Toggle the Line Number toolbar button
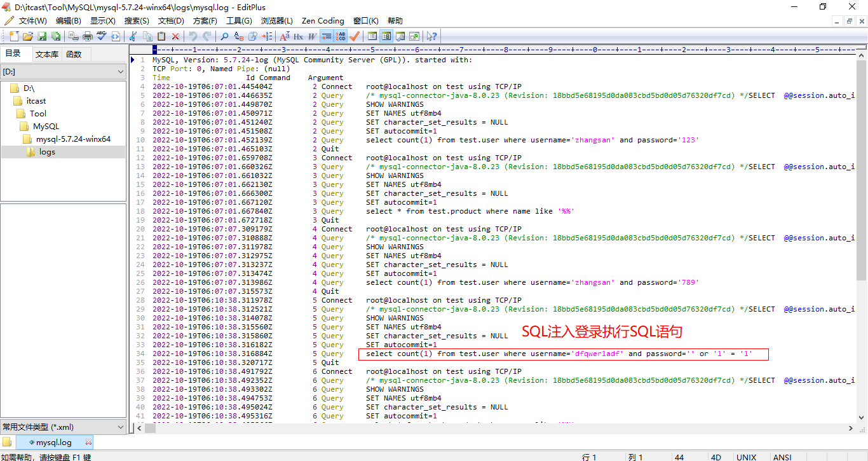This screenshot has width=868, height=461. [x=341, y=36]
